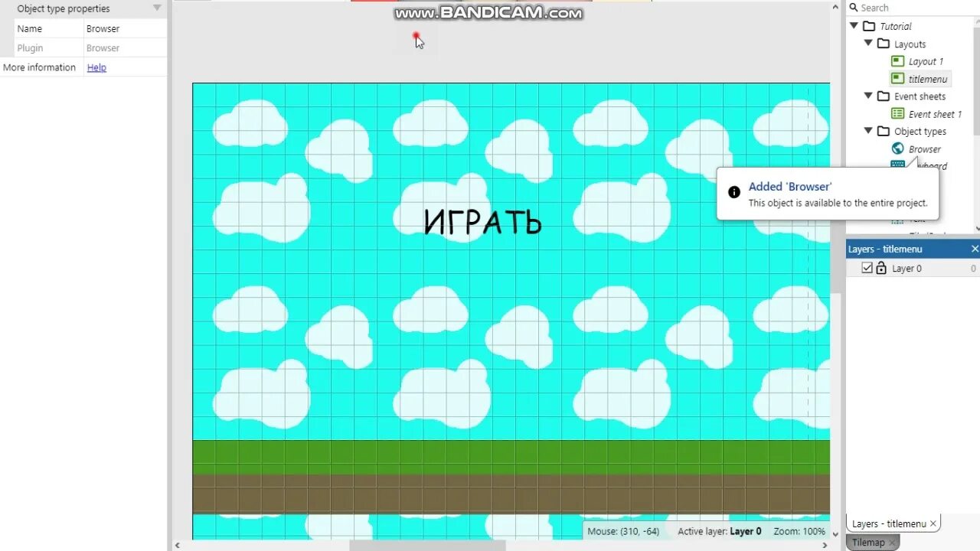Click the 'Tutorial' project label
This screenshot has width=980, height=551.
[896, 26]
